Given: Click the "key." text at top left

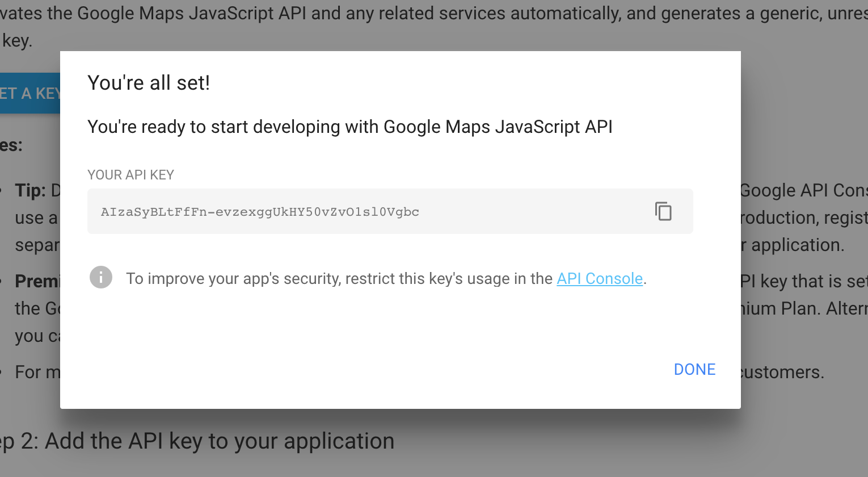Looking at the screenshot, I should tap(17, 41).
